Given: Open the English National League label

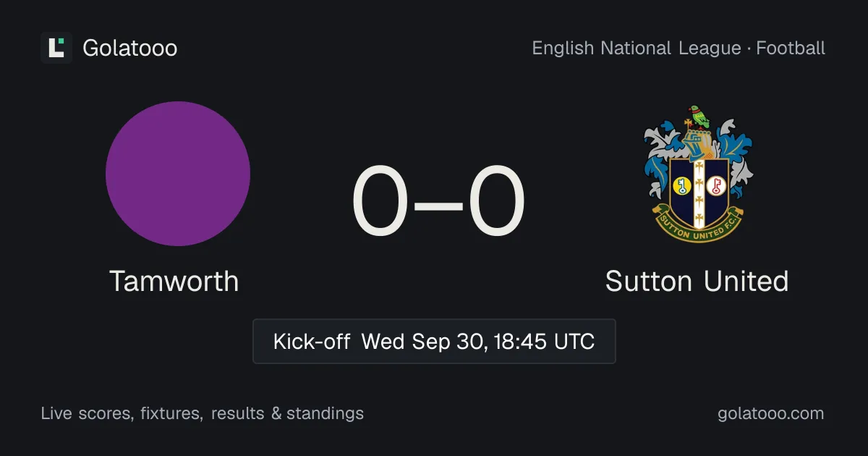Looking at the screenshot, I should click(x=637, y=48).
